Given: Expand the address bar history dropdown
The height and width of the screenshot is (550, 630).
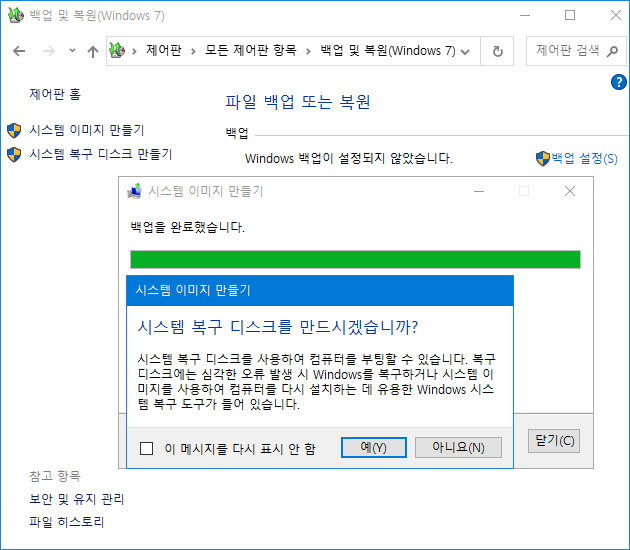Looking at the screenshot, I should click(465, 51).
